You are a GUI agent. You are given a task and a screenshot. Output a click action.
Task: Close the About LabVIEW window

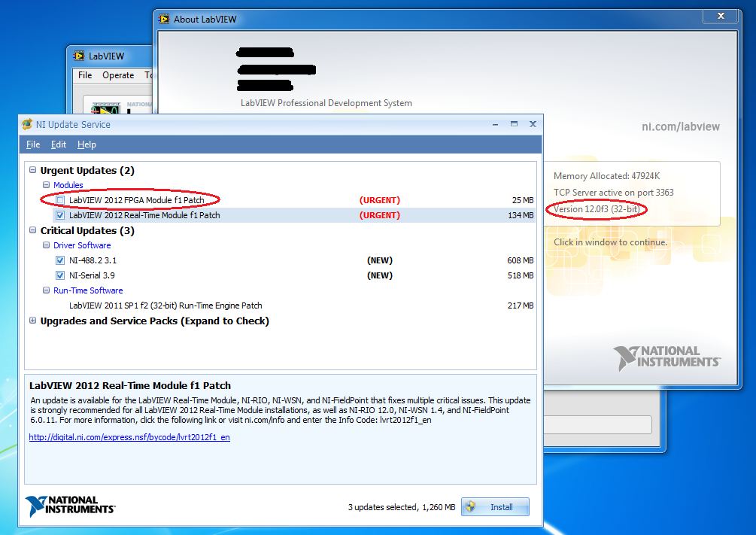(721, 16)
